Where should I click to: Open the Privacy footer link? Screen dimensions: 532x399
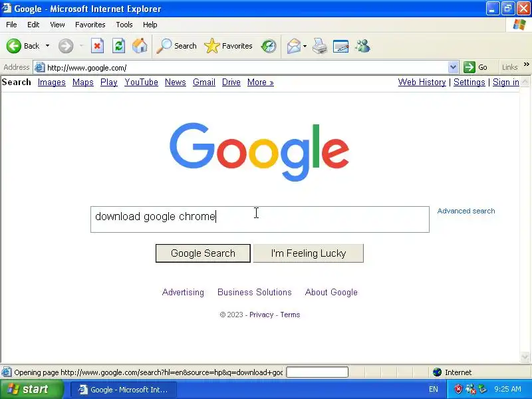(x=261, y=315)
